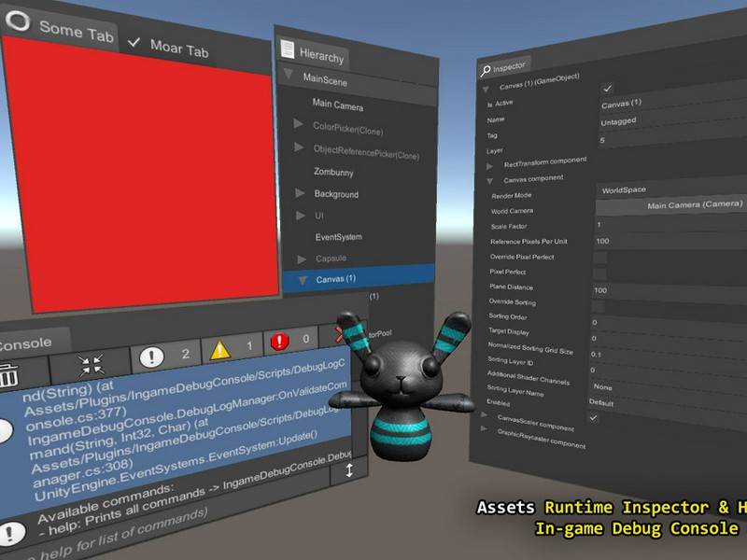Select EventSystem in Hierarchy
This screenshot has height=560, width=747.
339,237
